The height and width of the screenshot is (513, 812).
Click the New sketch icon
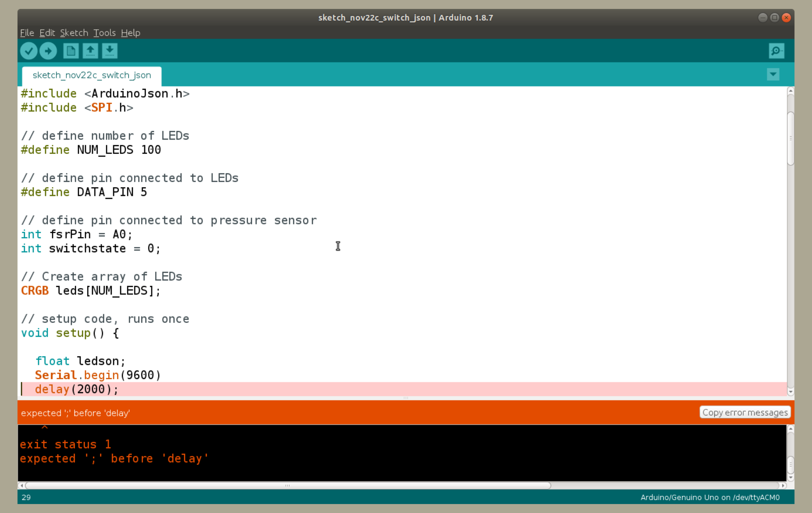71,51
